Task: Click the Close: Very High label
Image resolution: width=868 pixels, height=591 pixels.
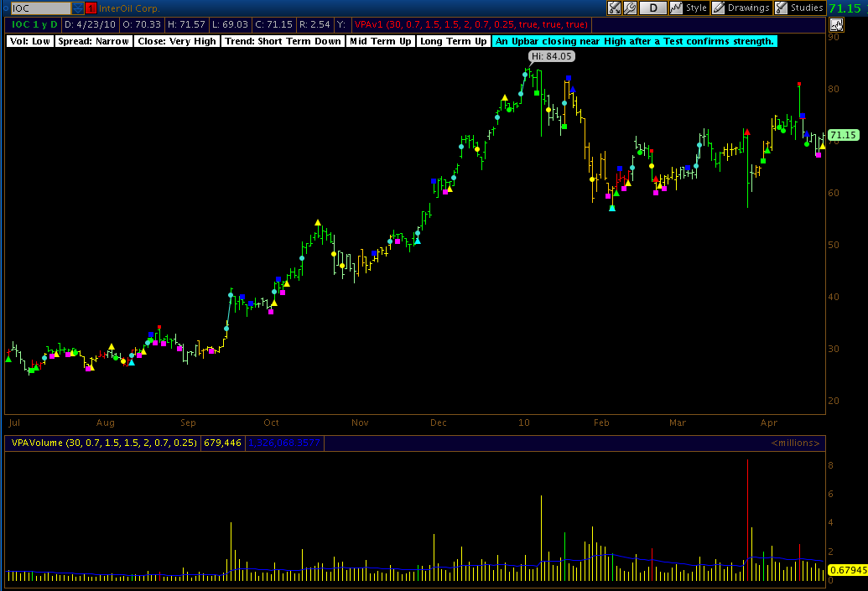Action: [177, 41]
